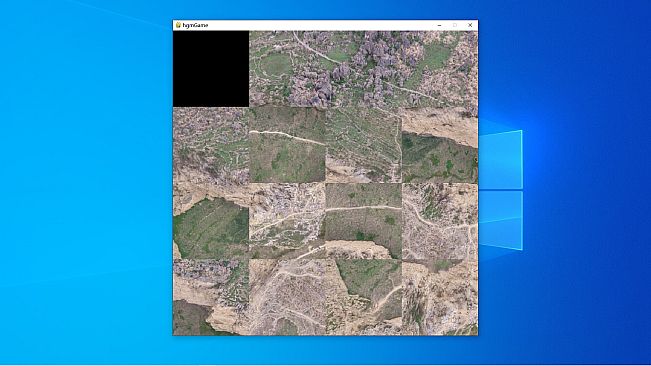
Task: Click the bright green field tile under tan cliff
Action: [211, 222]
